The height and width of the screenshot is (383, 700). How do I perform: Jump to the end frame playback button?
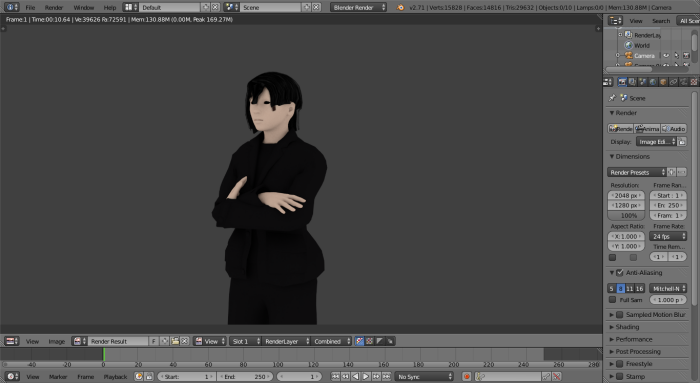coord(386,376)
